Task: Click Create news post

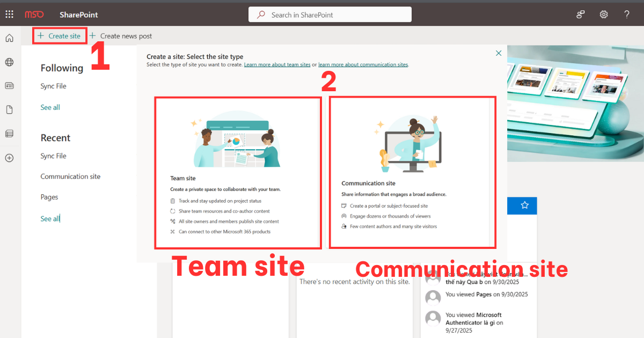Action: (121, 35)
